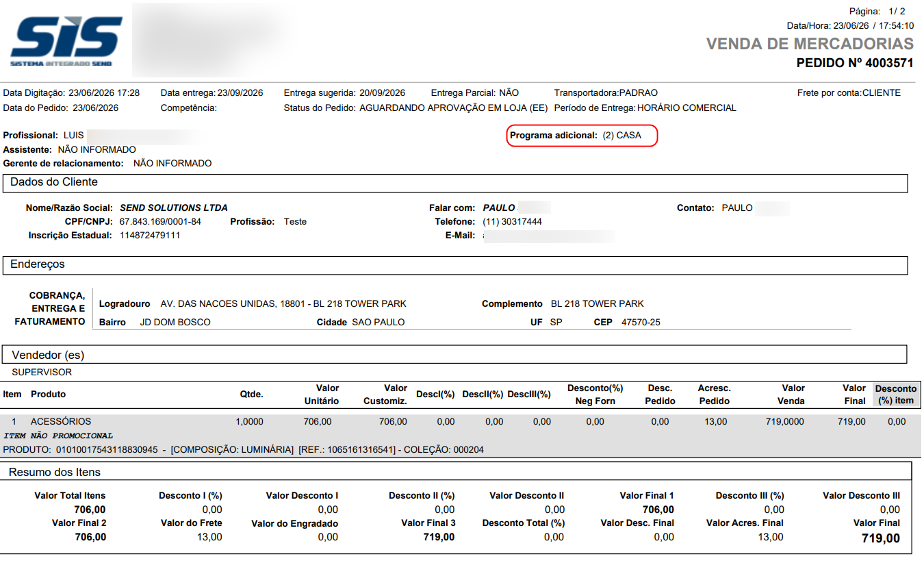Click the SIS Sistema Integrado Send logo
This screenshot has width=924, height=576.
[66, 41]
